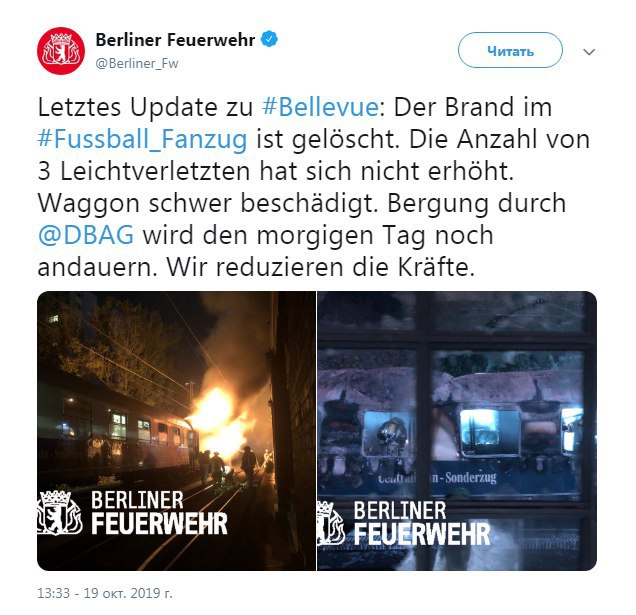Visit the @DBAG mention
This screenshot has height=615, width=636.
click(86, 235)
